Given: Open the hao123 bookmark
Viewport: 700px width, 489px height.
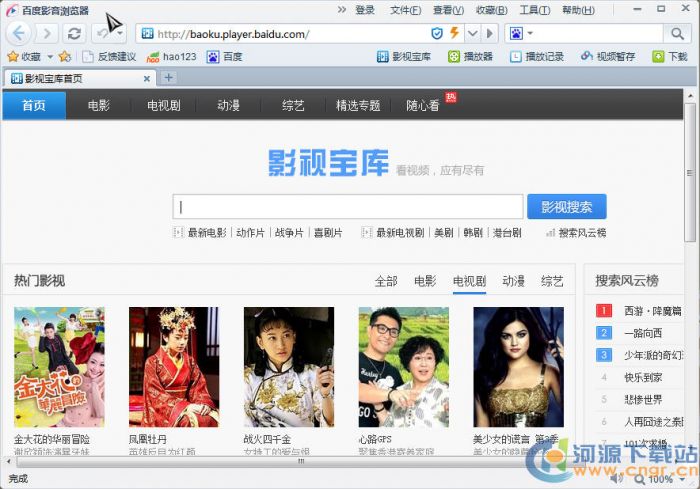Looking at the screenshot, I should pyautogui.click(x=171, y=57).
